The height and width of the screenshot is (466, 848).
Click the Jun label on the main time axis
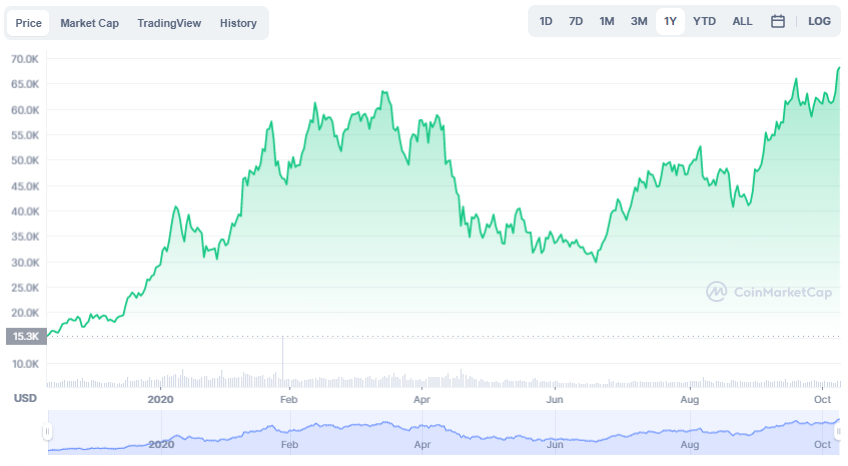(555, 400)
